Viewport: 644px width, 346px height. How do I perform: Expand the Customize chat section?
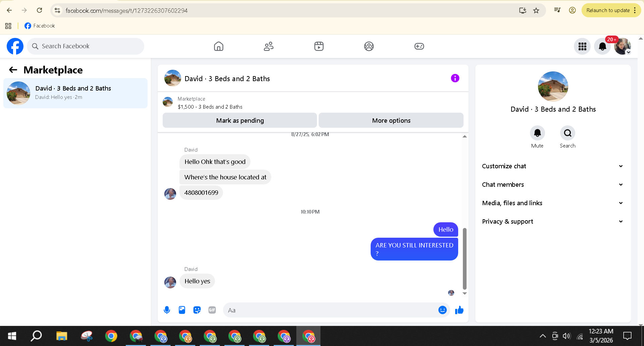coord(553,166)
